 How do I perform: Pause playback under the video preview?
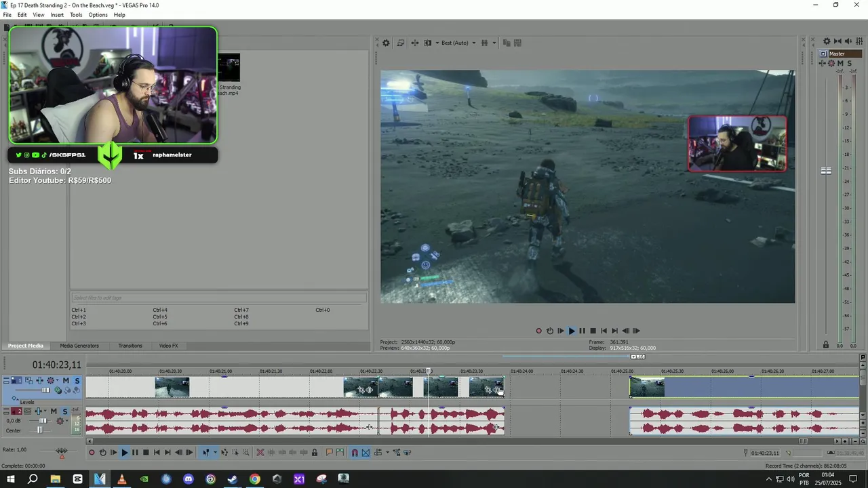[x=582, y=331]
